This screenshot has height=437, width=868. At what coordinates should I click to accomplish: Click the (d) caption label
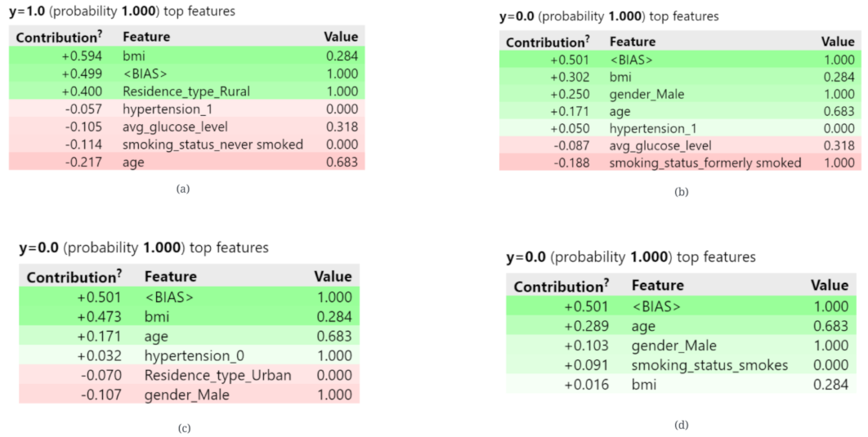coord(682,425)
